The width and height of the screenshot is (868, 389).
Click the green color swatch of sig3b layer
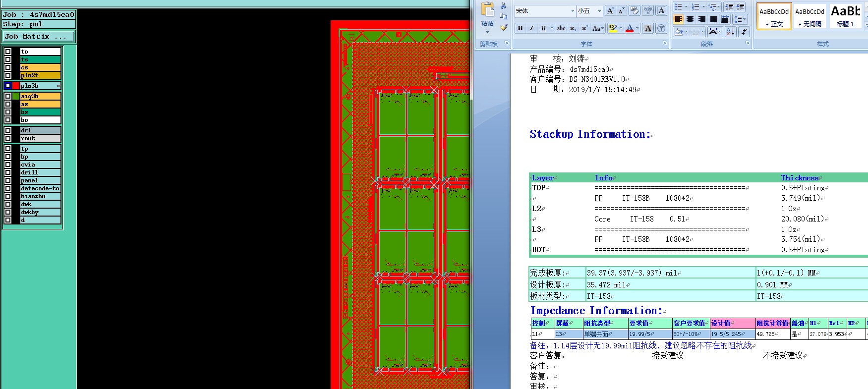pos(16,96)
